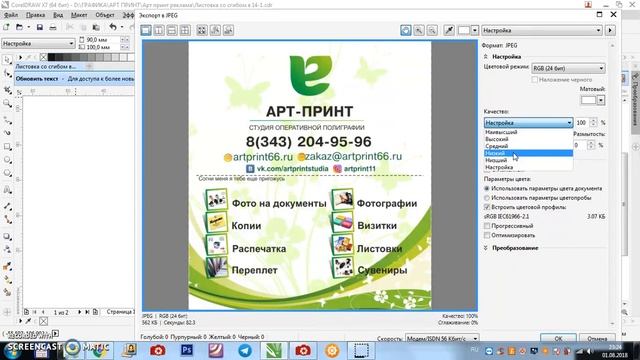This screenshot has height=360, width=640.
Task: Open Photoshop from the taskbar
Action: tap(187, 350)
